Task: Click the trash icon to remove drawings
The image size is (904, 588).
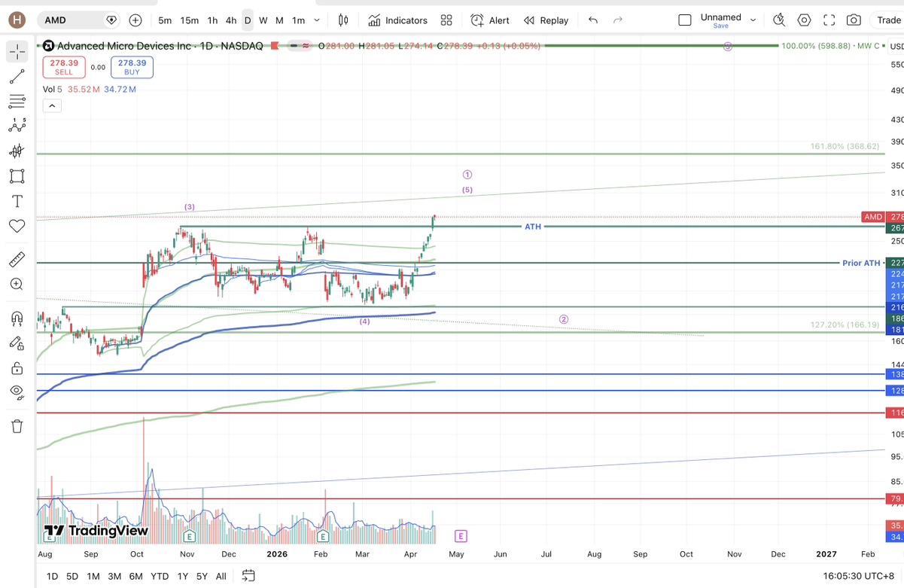Action: (17, 426)
